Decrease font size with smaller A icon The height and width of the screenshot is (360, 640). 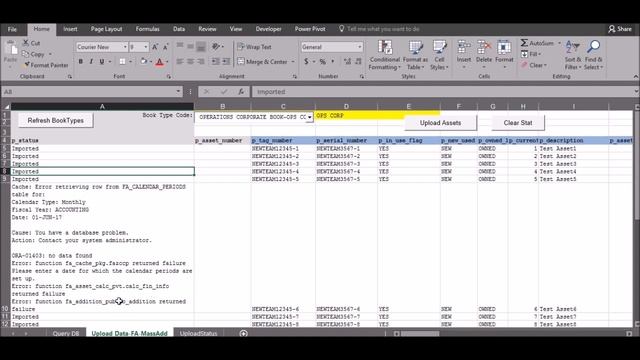tap(165, 47)
